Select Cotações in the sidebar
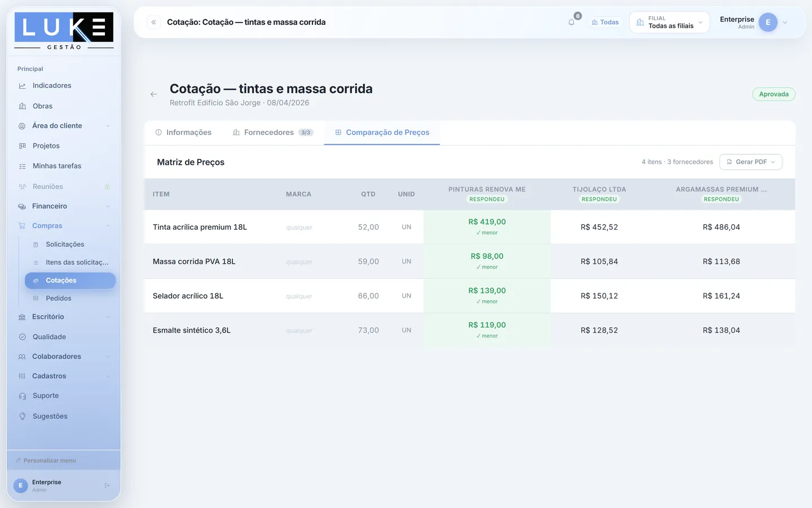This screenshot has width=812, height=508. [70, 281]
